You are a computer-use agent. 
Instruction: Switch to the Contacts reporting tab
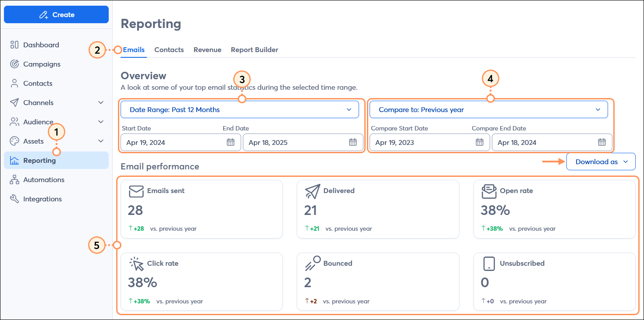169,49
